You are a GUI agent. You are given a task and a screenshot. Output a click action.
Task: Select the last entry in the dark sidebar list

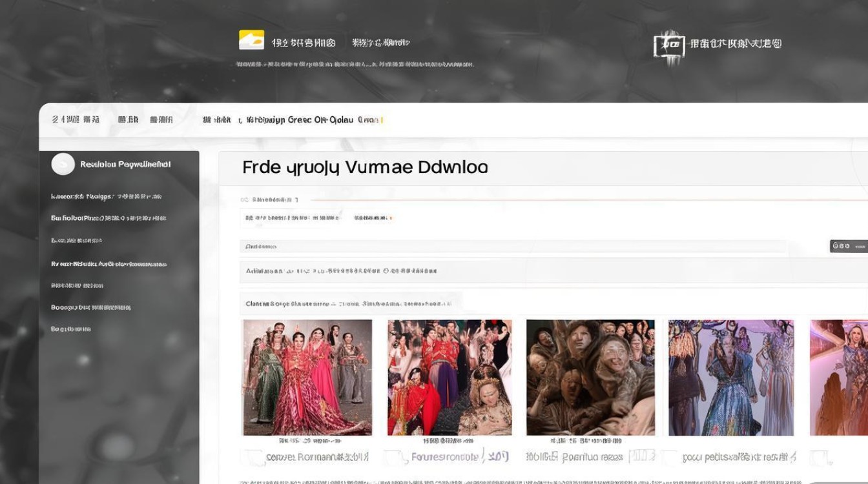(70, 329)
